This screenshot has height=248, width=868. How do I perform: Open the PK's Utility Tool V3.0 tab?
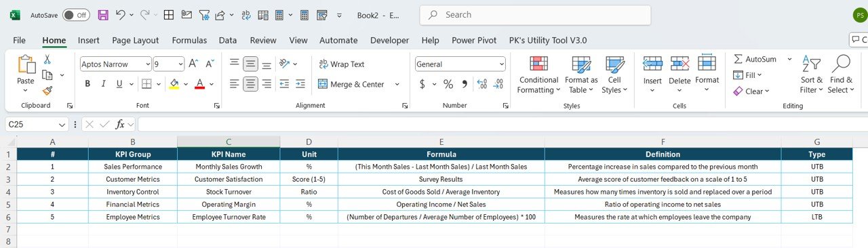548,41
